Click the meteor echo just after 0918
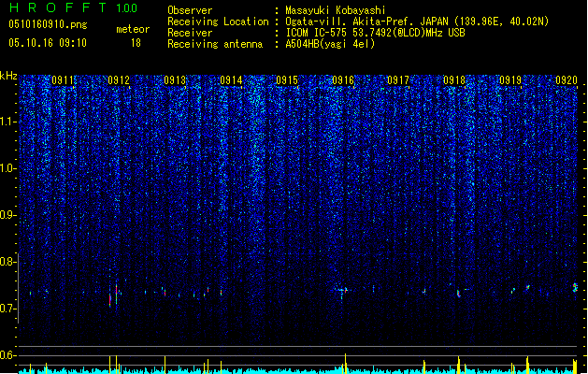Image resolution: width=588 pixels, height=374 pixels. pos(459,294)
